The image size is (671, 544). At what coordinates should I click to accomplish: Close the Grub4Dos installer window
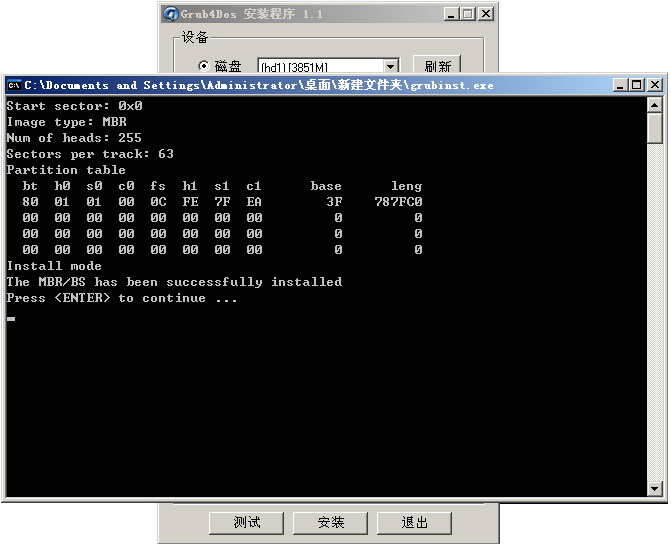pos(485,14)
